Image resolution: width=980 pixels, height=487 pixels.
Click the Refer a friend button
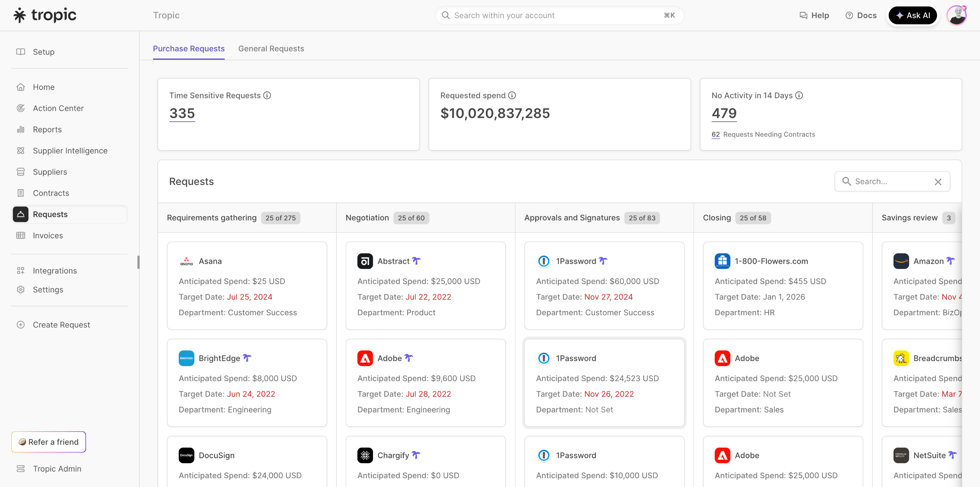click(x=49, y=442)
